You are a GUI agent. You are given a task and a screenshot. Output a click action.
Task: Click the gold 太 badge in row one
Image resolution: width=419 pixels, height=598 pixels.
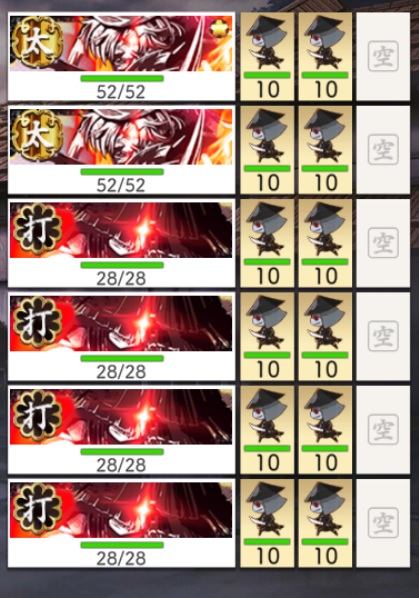click(37, 42)
